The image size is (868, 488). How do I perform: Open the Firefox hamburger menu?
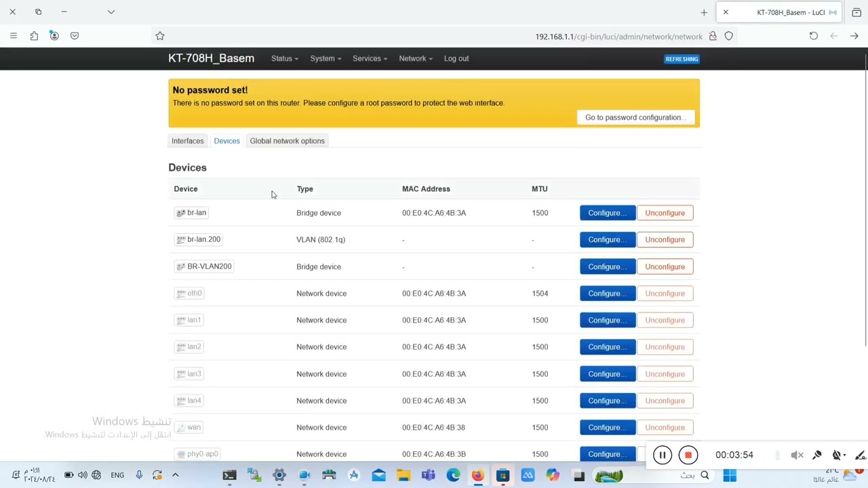tap(13, 36)
